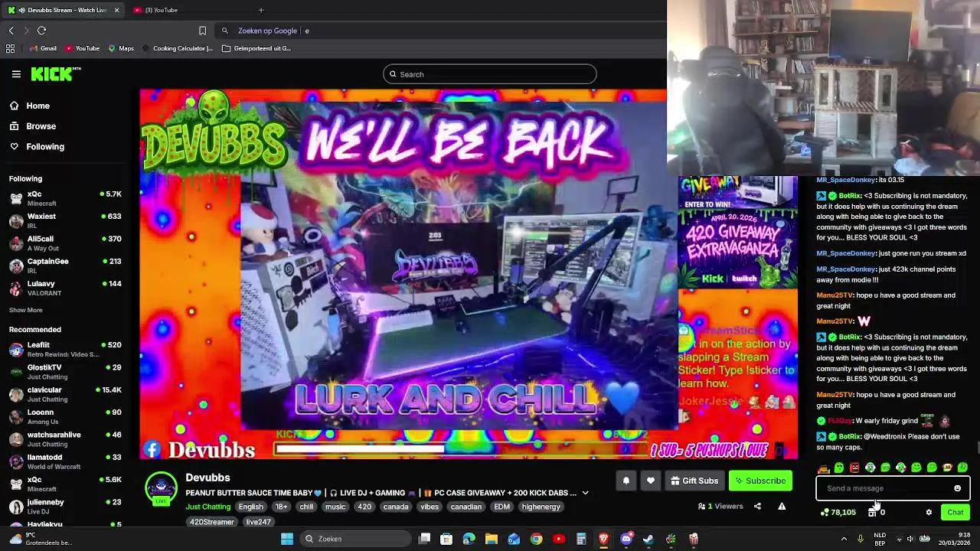Select the chill tag
The image size is (980, 551).
(306, 507)
